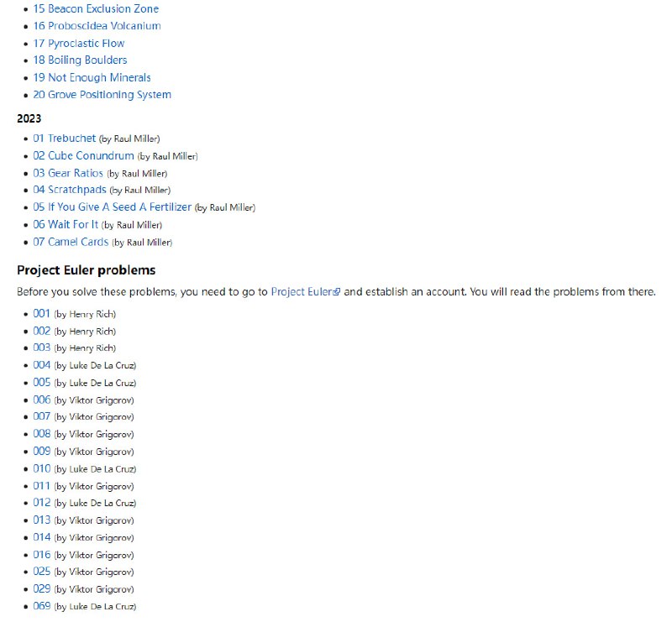
Task: Go to 16 Proboscidea Volcanium page
Action: pyautogui.click(x=97, y=26)
